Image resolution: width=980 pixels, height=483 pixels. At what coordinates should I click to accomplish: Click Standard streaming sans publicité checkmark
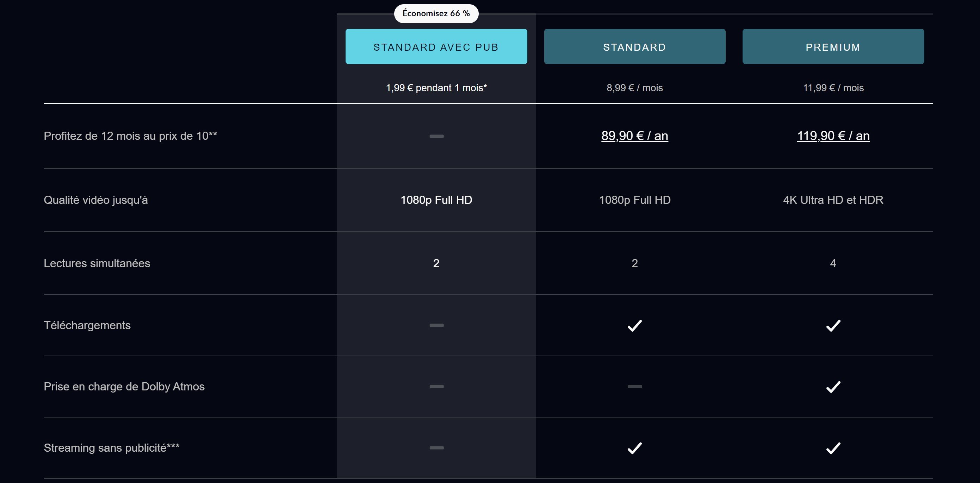pos(634,448)
